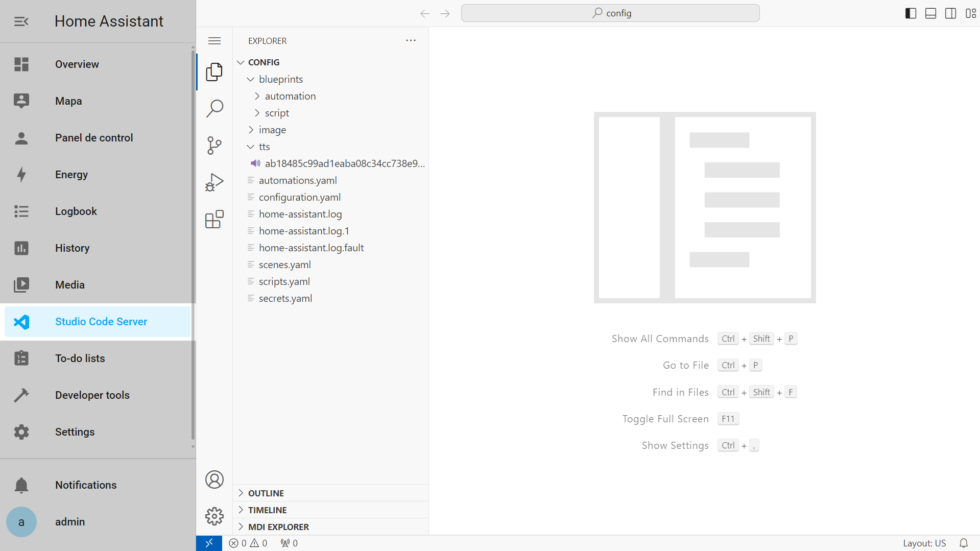This screenshot has width=980, height=551.
Task: Toggle primary side bar visibility
Action: point(911,13)
